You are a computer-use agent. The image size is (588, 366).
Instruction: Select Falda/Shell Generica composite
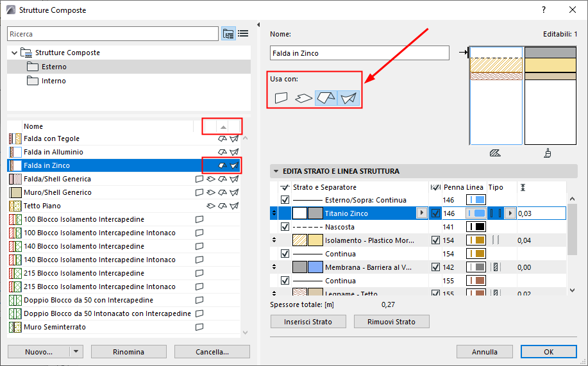click(124, 179)
